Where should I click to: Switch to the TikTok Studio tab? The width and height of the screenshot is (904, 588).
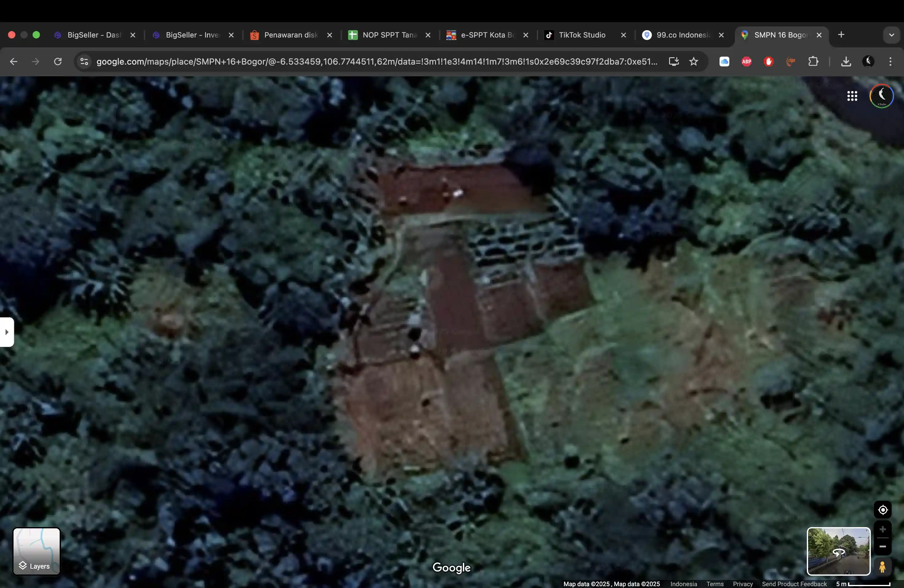(x=582, y=35)
